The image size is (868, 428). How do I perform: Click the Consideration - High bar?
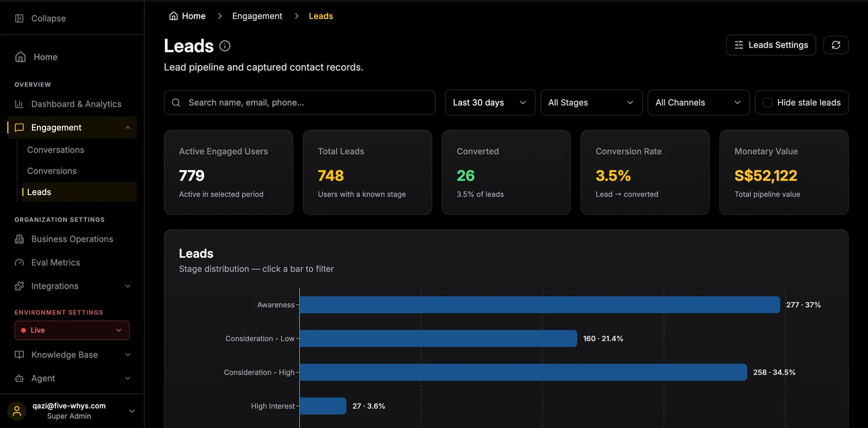point(524,372)
